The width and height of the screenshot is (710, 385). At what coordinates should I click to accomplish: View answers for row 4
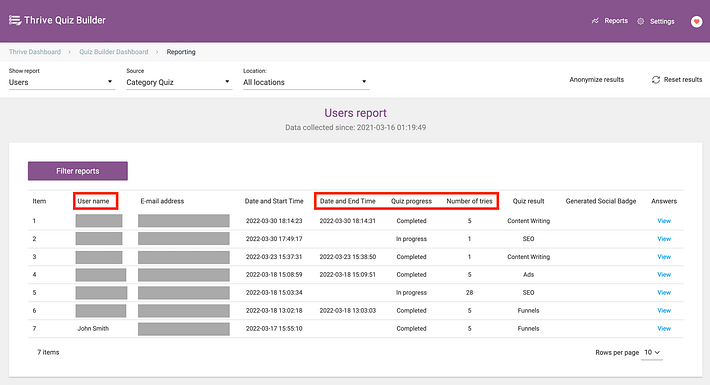coord(664,274)
